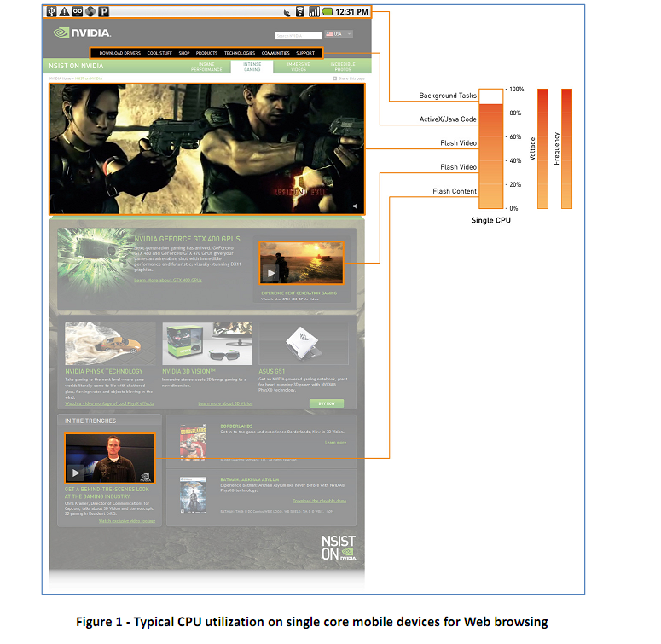This screenshot has height=644, width=661.
Task: Open Download Drivers menu item
Action: point(119,53)
